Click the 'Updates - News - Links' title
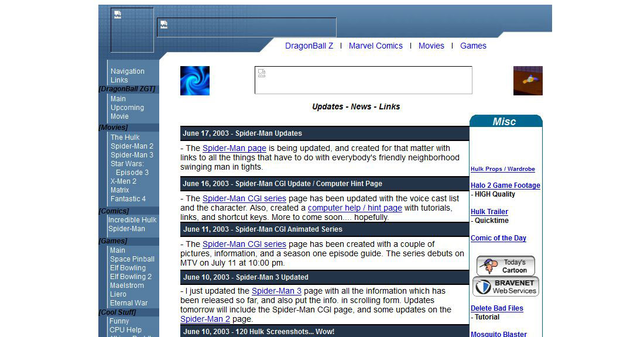The height and width of the screenshot is (337, 644). (x=356, y=106)
